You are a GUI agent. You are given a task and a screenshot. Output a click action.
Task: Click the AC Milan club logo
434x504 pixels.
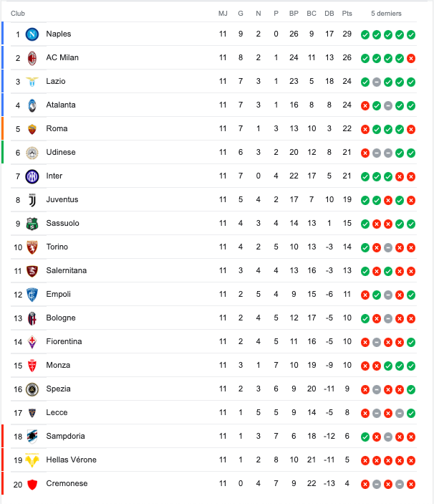pyautogui.click(x=32, y=57)
